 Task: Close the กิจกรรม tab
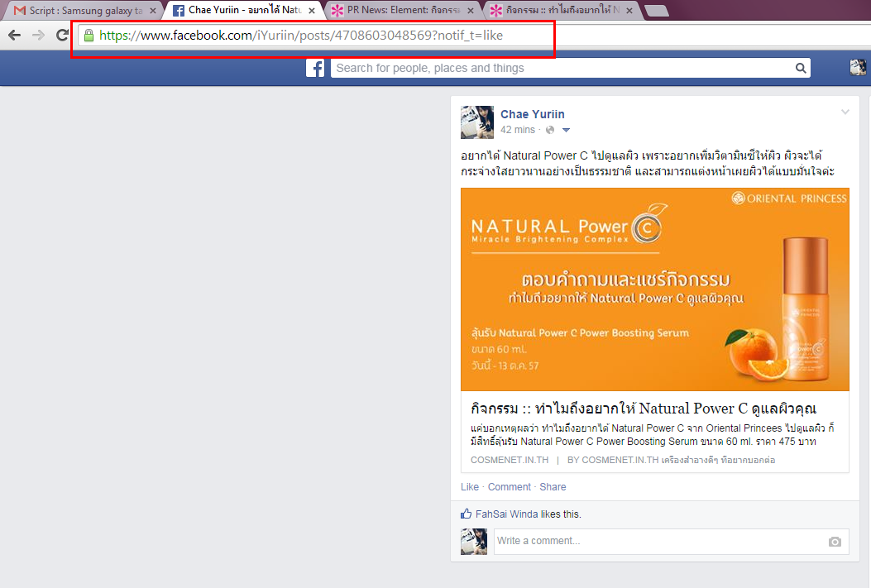(629, 11)
